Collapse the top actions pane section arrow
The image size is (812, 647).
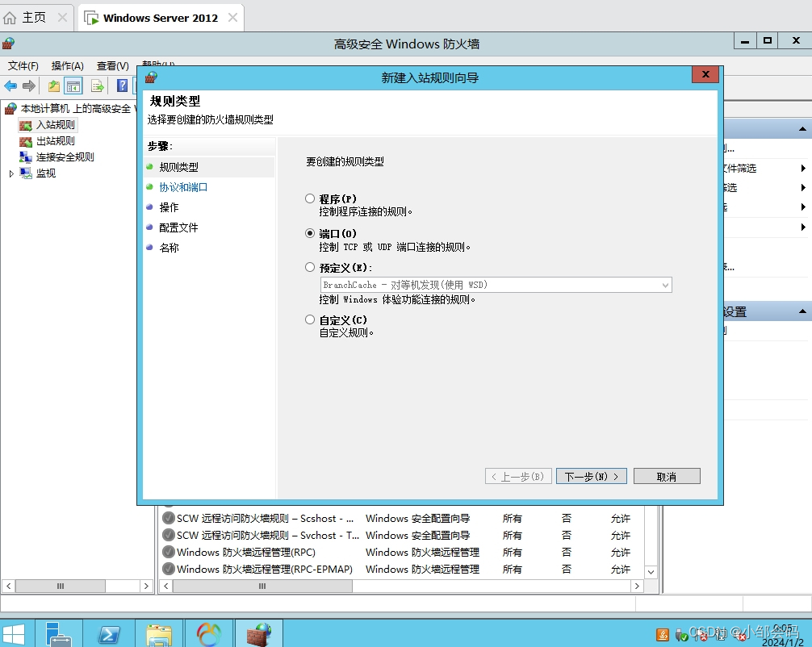tap(802, 129)
